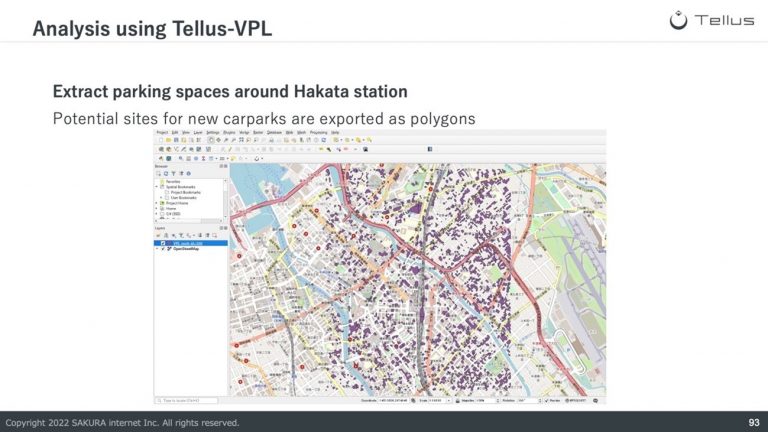This screenshot has height=432, width=768.
Task: Open the Processing menu
Action: 318,133
